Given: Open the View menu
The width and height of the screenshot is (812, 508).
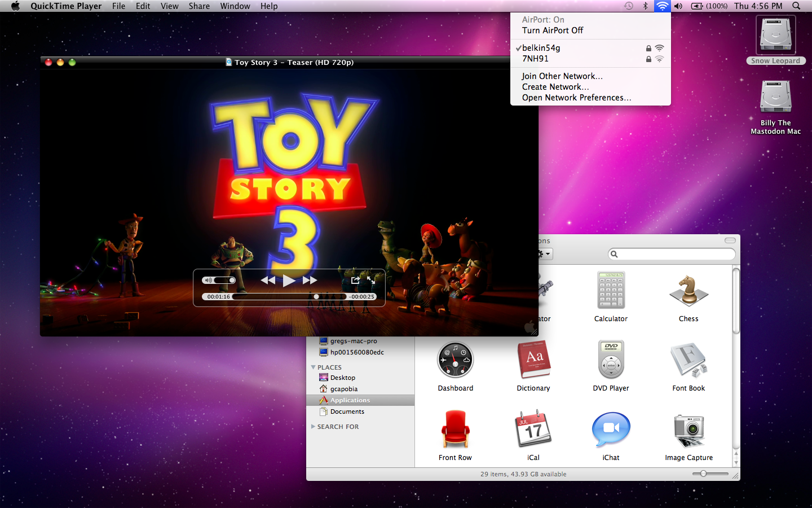Looking at the screenshot, I should [169, 6].
